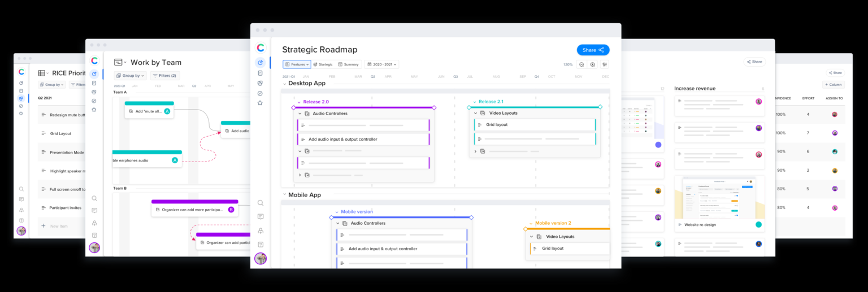Open display settings sliders icon

605,64
